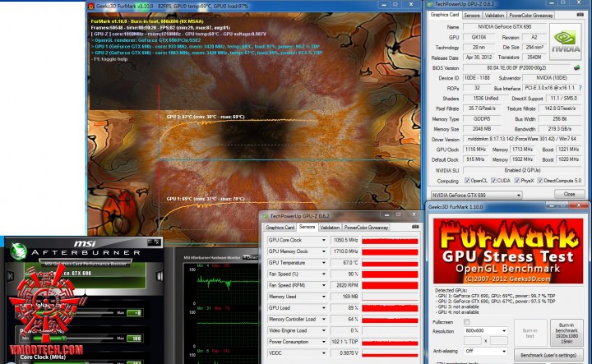This screenshot has width=592, height=364.
Task: Open the FurMark Anti-aliasing dropdown
Action: pyautogui.click(x=486, y=351)
